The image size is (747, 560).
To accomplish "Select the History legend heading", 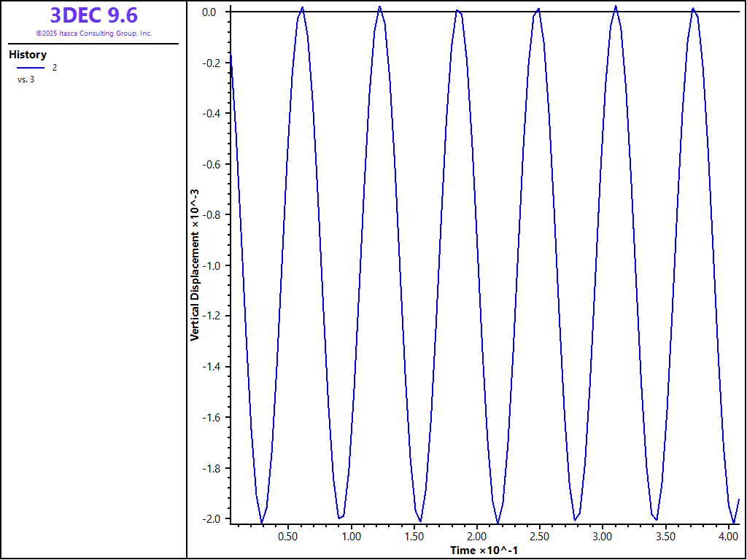I will coord(28,55).
